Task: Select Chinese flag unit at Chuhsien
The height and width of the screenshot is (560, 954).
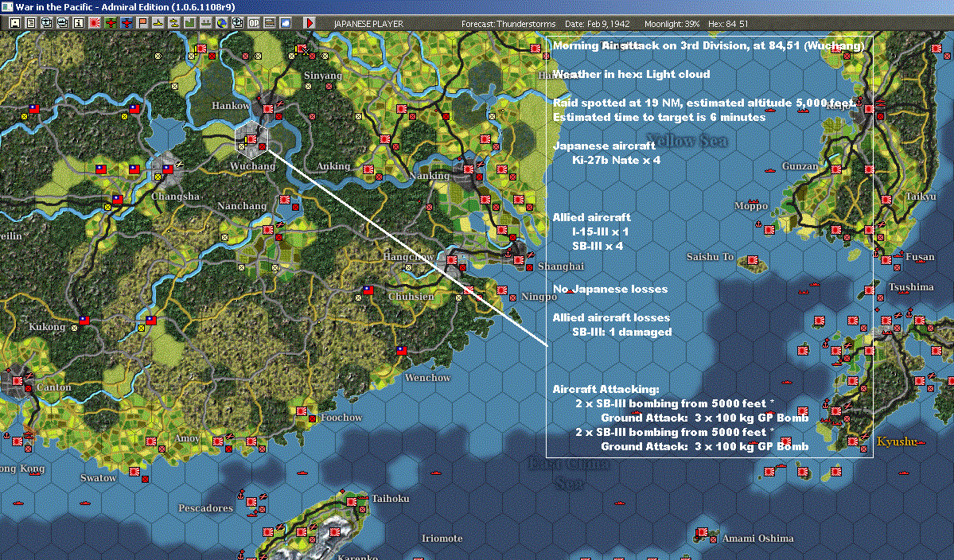Action: click(368, 290)
